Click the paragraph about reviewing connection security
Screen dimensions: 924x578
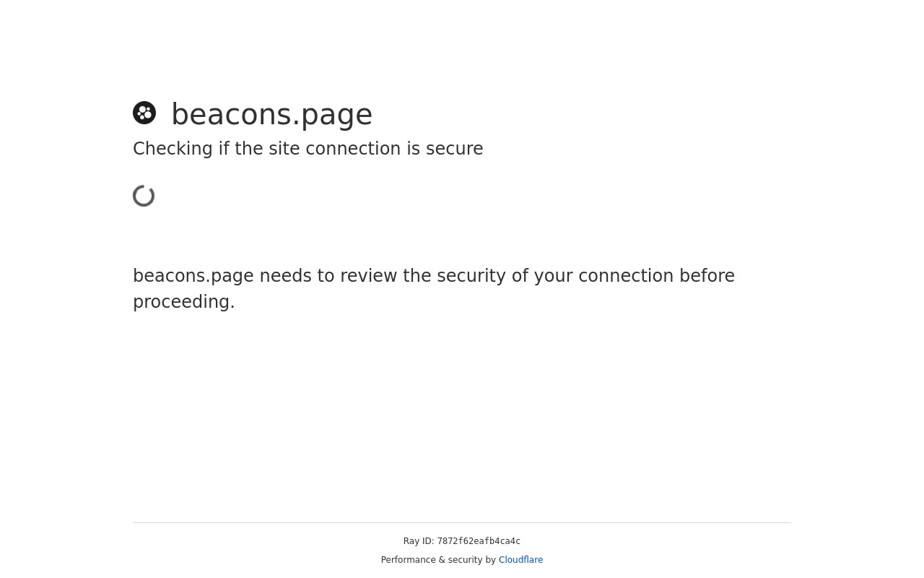[434, 289]
